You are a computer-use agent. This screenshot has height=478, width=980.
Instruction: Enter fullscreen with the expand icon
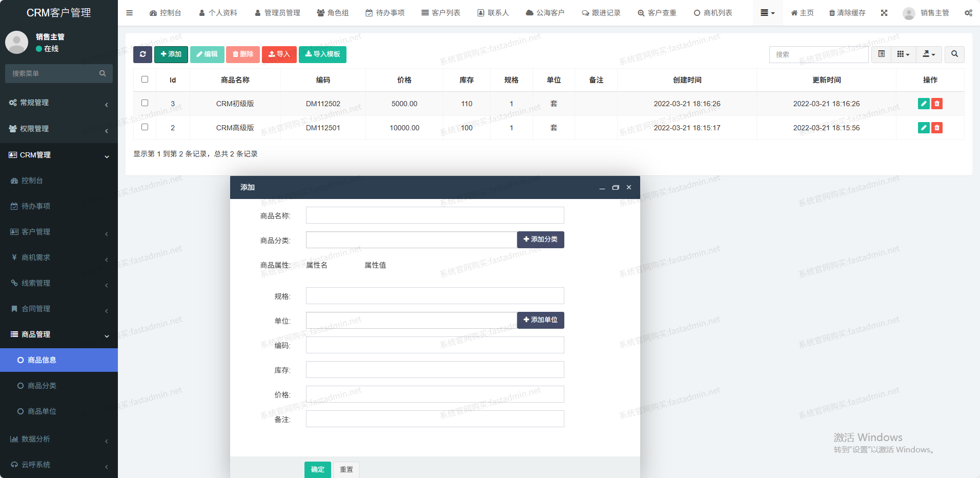pyautogui.click(x=884, y=13)
